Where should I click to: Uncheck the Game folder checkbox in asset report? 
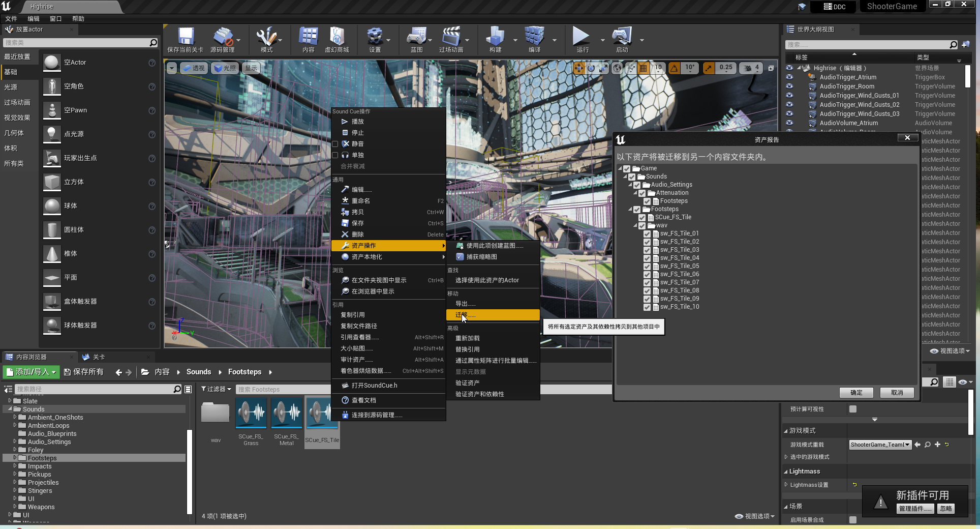pos(627,169)
